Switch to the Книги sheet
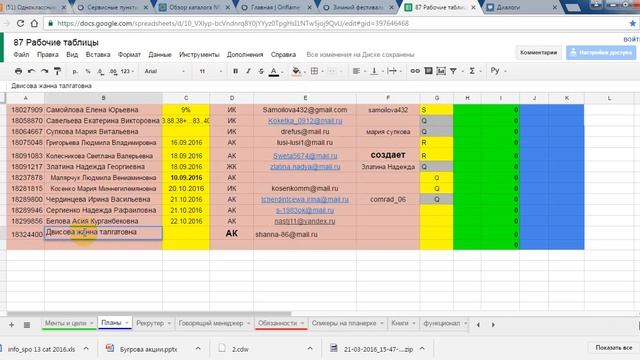 [x=400, y=323]
